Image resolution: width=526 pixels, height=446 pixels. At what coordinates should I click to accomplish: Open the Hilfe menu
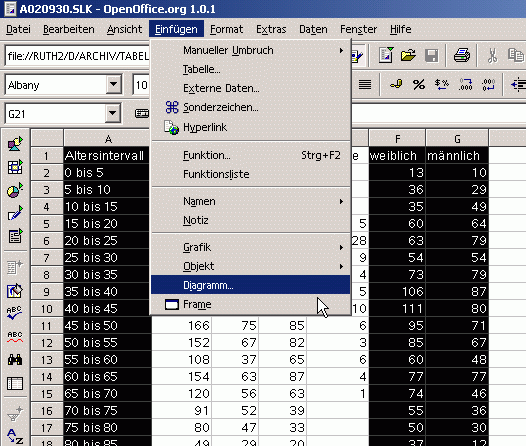(x=400, y=29)
